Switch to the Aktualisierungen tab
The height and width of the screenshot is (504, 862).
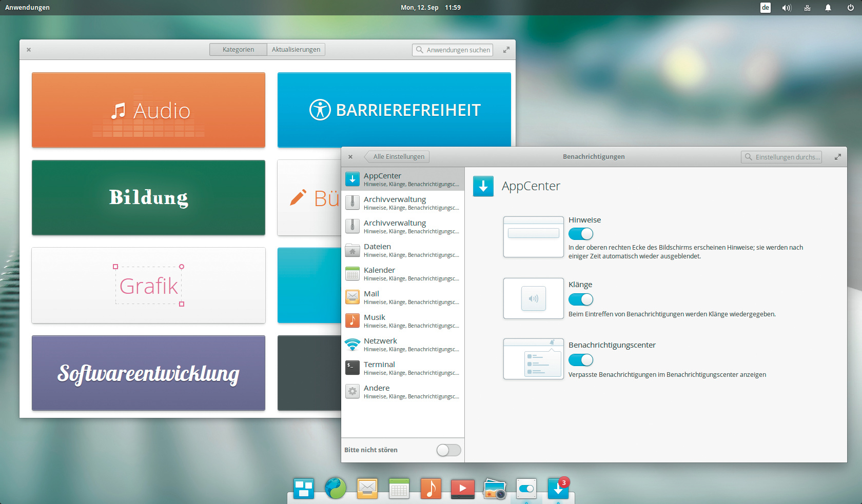(x=296, y=50)
